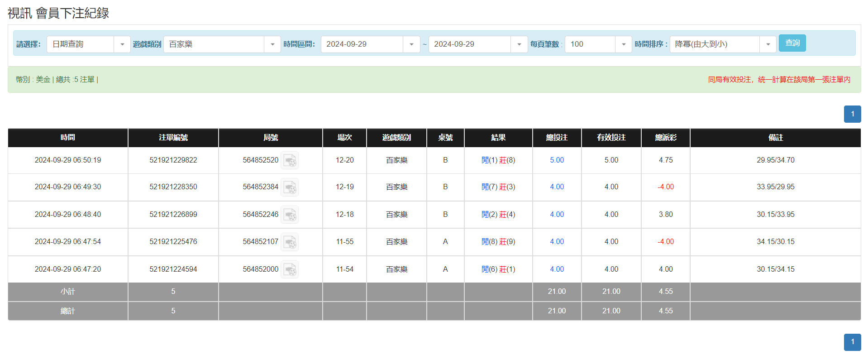This screenshot has height=355, width=868.
Task: Open video replay icon for round 564852246
Action: point(290,215)
